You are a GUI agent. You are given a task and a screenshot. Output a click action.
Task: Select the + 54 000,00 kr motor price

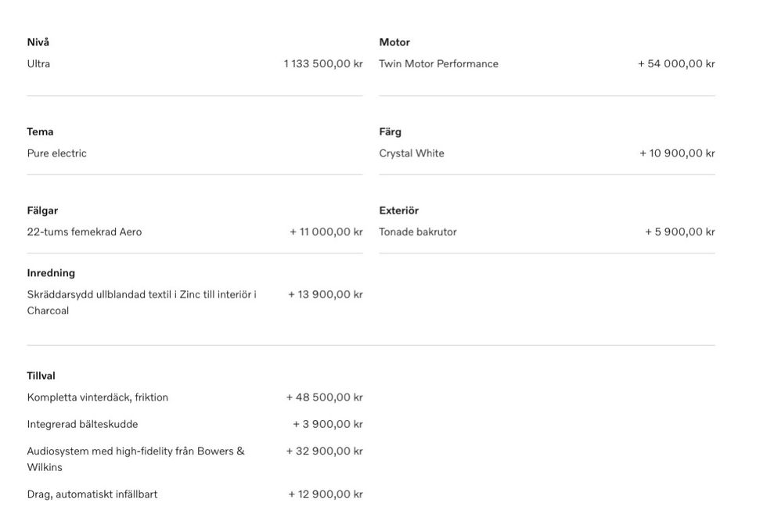tap(676, 64)
